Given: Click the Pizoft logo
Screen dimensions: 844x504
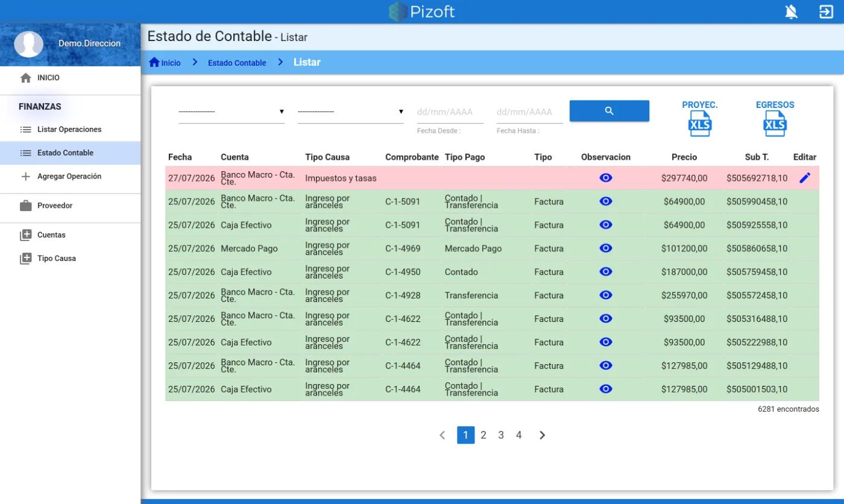Looking at the screenshot, I should coord(421,11).
